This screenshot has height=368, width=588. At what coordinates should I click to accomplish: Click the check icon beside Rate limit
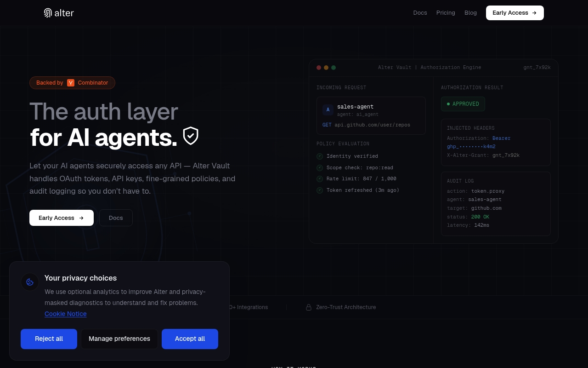320,179
